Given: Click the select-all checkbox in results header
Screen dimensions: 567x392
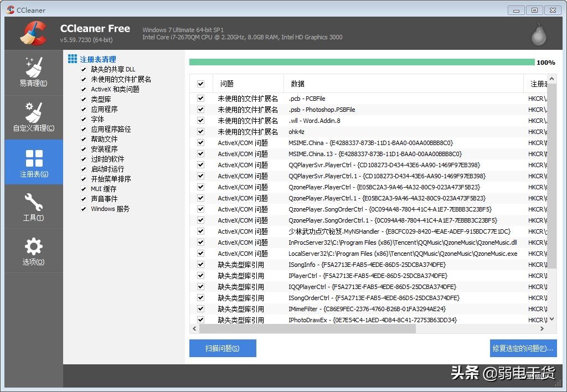Looking at the screenshot, I should [x=200, y=84].
